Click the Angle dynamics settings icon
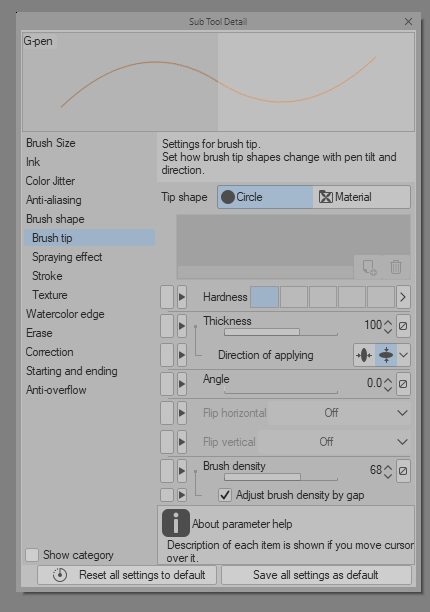 click(403, 384)
